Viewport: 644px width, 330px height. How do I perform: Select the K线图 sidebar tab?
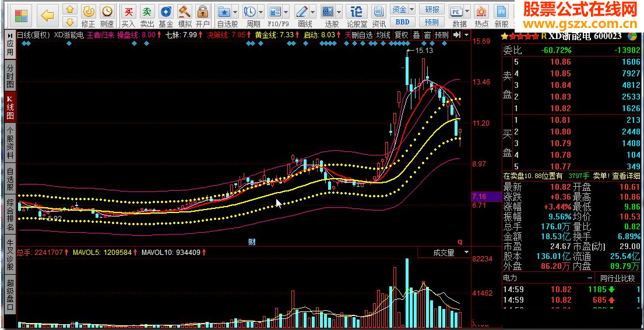click(10, 108)
